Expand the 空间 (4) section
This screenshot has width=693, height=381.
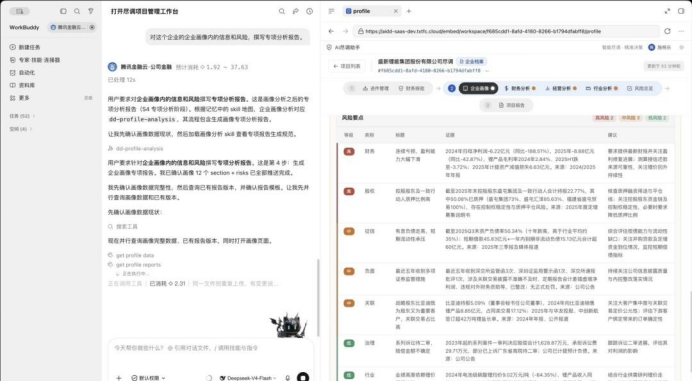21,129
